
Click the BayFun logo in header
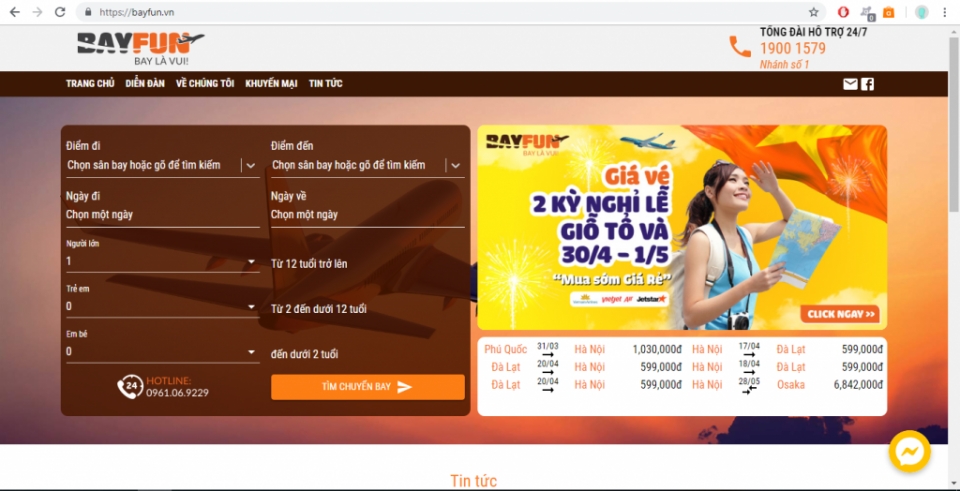[140, 48]
